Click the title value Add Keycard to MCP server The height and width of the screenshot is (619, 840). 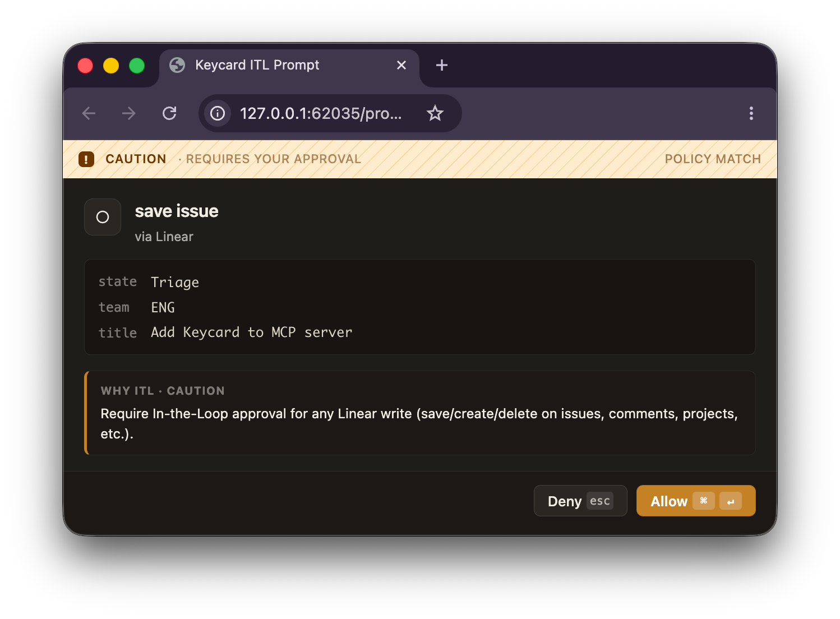(252, 332)
